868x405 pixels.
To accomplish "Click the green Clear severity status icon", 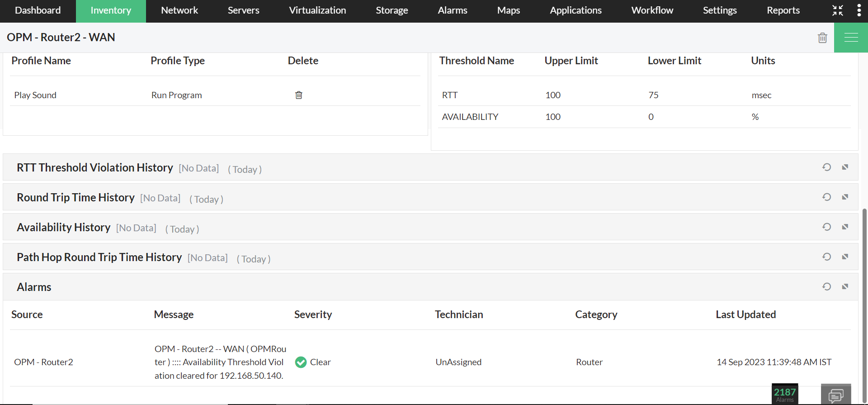I will coord(301,362).
